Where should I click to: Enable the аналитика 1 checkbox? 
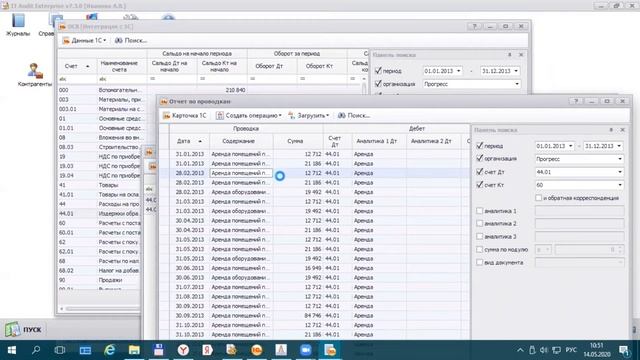point(480,211)
